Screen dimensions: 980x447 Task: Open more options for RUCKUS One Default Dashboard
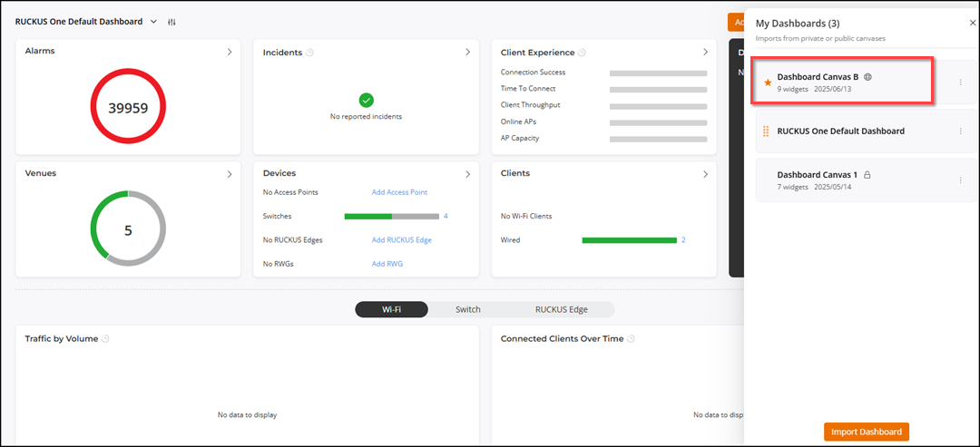click(x=960, y=131)
